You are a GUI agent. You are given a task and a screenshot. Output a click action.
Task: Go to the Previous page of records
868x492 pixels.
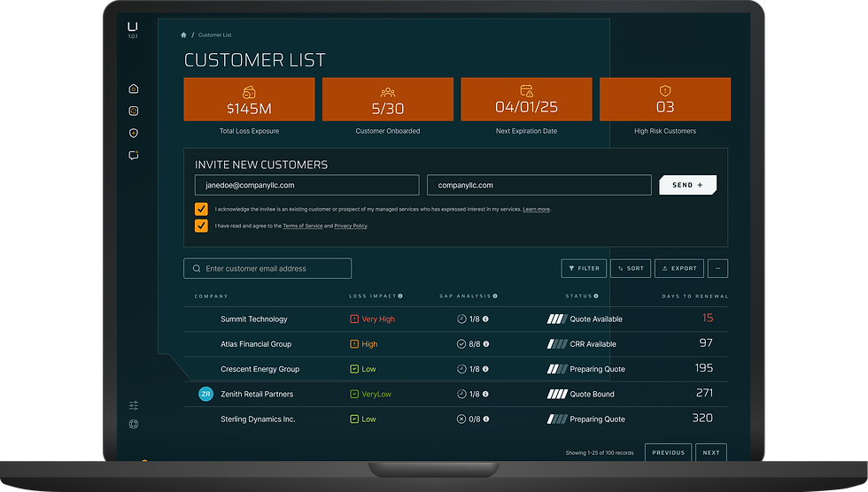pos(668,452)
